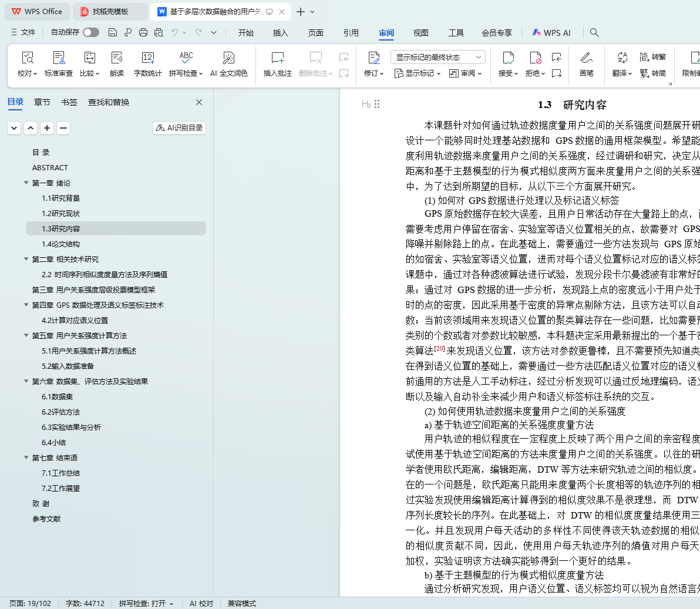
Task: Open AI 全文润色 polishing tool
Action: coord(228,58)
